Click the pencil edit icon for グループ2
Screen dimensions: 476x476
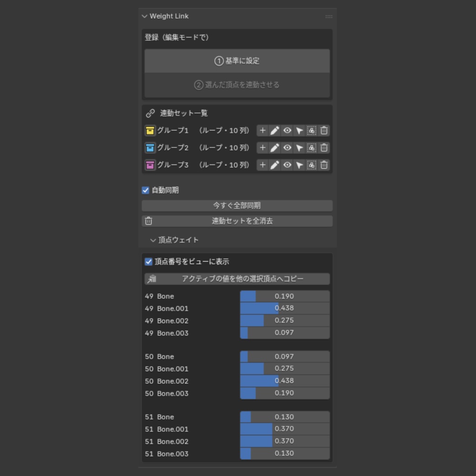[x=275, y=148]
